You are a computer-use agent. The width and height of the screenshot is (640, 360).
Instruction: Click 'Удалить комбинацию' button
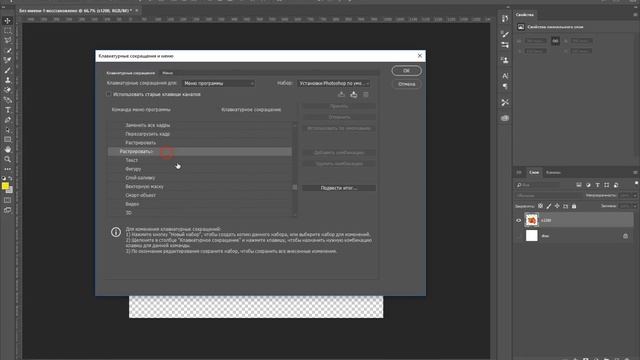(x=339, y=164)
